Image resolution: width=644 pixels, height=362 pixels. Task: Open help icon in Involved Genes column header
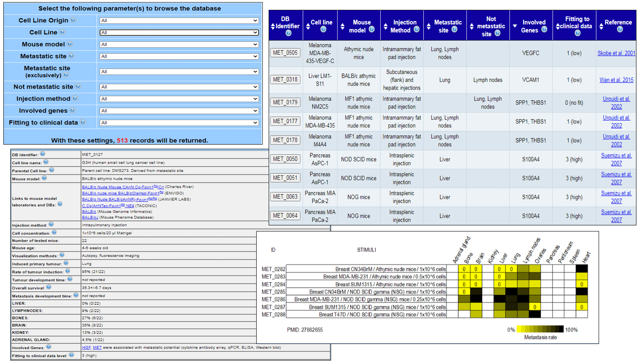point(544,29)
